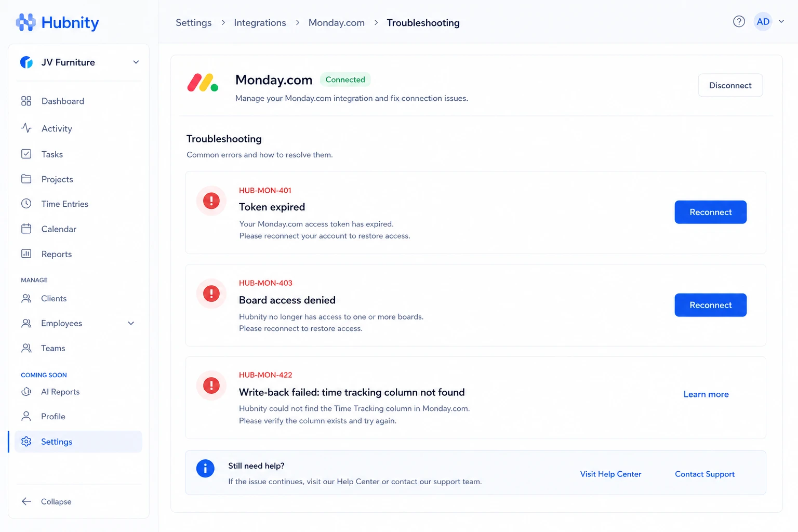This screenshot has height=532, width=798.
Task: Click the AD user avatar
Action: (763, 22)
